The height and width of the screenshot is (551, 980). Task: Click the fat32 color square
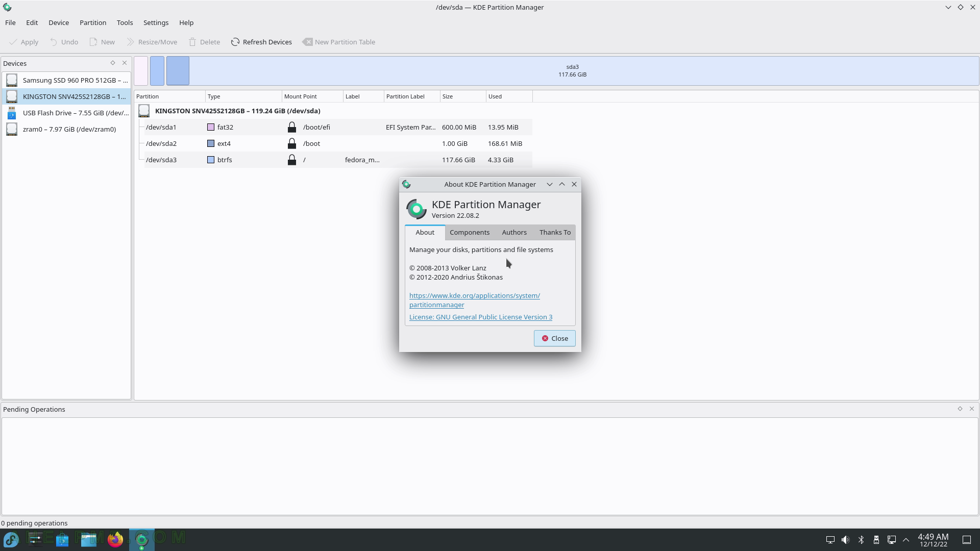[x=211, y=127]
